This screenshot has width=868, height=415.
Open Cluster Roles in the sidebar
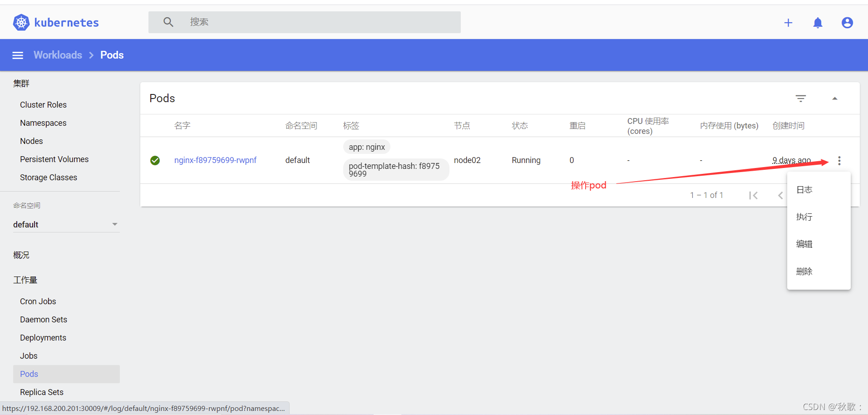[43, 105]
